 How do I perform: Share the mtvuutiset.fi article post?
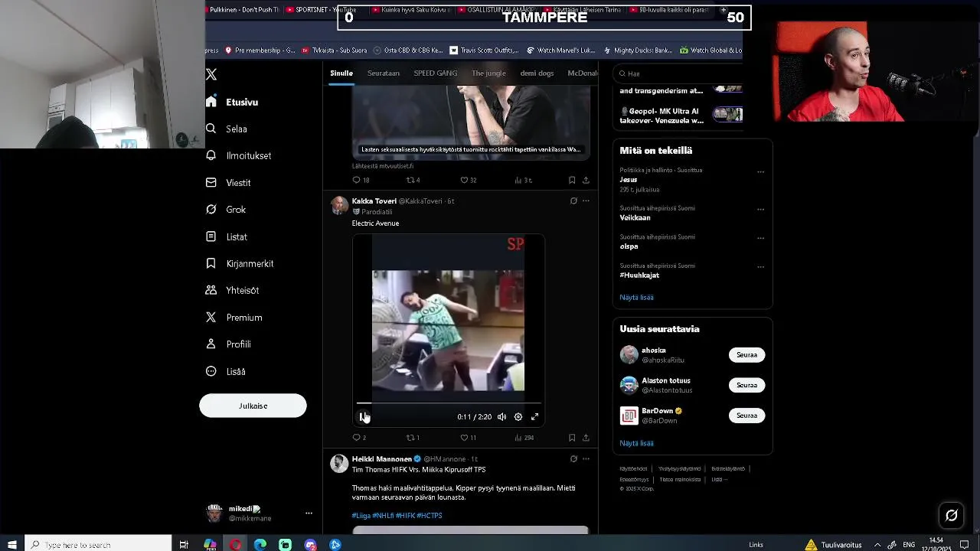click(x=586, y=180)
